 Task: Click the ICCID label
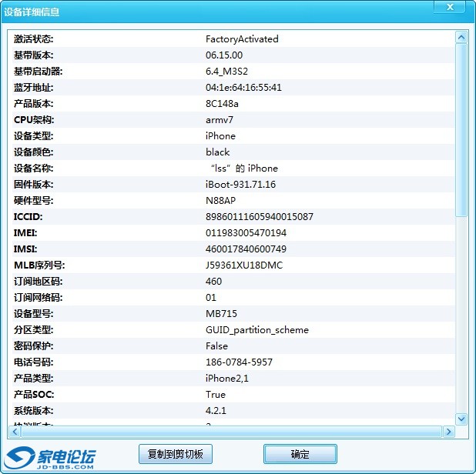(28, 217)
